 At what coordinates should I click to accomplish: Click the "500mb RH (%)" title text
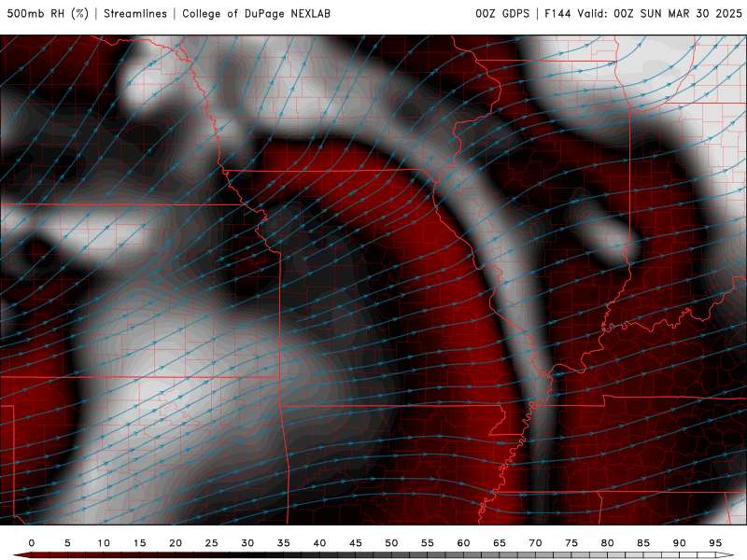tap(48, 14)
